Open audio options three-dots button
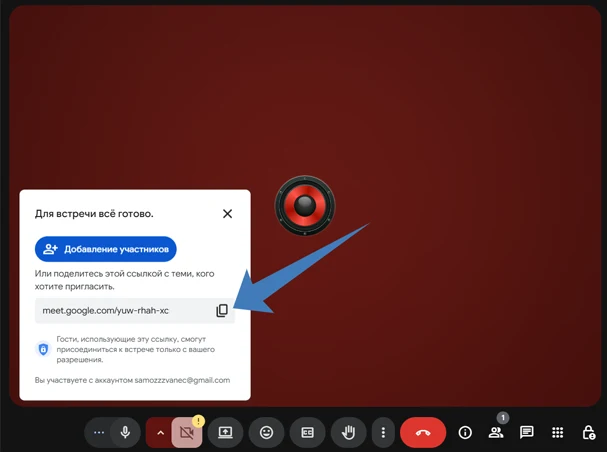 (x=99, y=432)
